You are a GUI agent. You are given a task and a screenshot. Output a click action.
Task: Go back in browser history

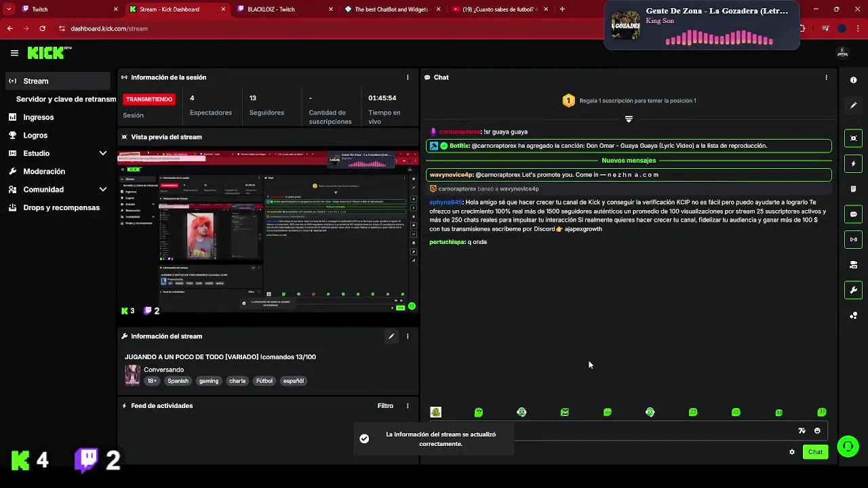tap(9, 28)
